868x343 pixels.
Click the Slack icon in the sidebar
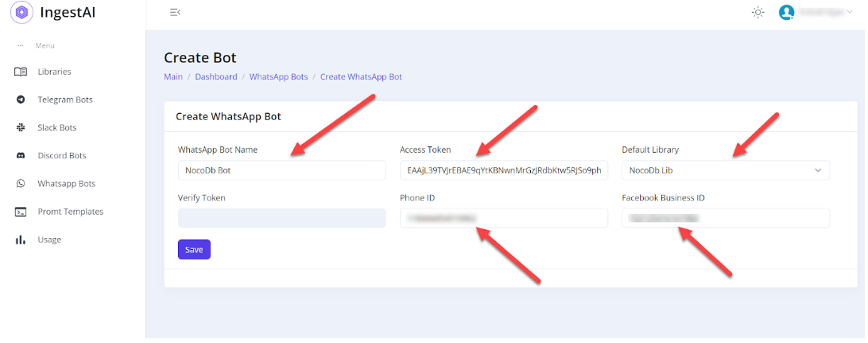(x=21, y=127)
